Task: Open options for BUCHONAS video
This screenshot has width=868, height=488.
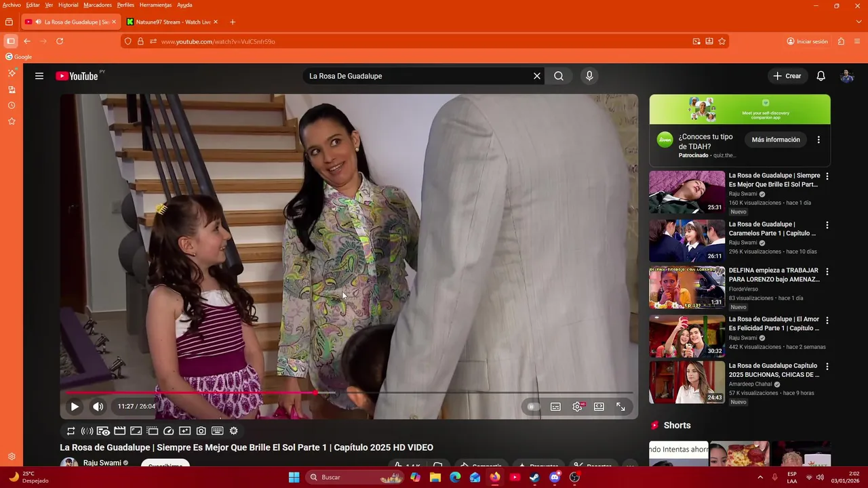Action: (827, 366)
